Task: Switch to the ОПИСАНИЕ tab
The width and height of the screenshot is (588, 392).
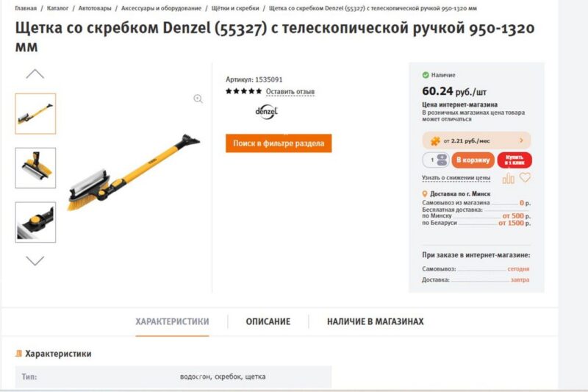Action: [268, 321]
